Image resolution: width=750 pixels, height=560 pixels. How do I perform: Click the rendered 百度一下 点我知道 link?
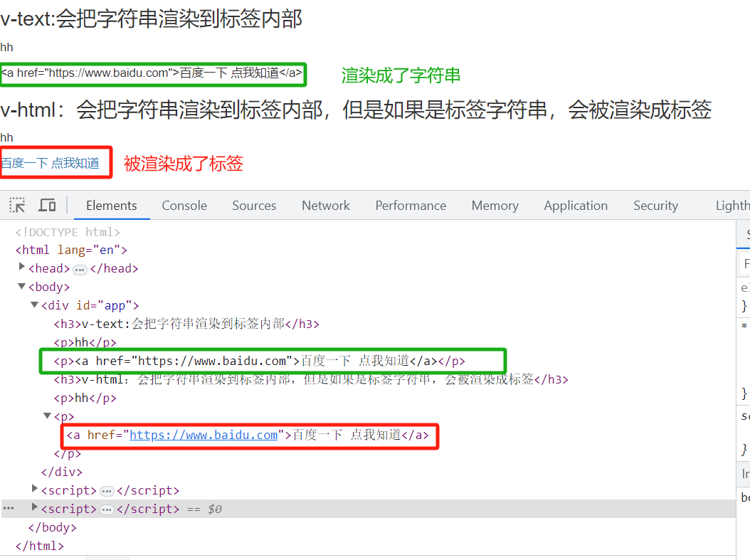[51, 164]
